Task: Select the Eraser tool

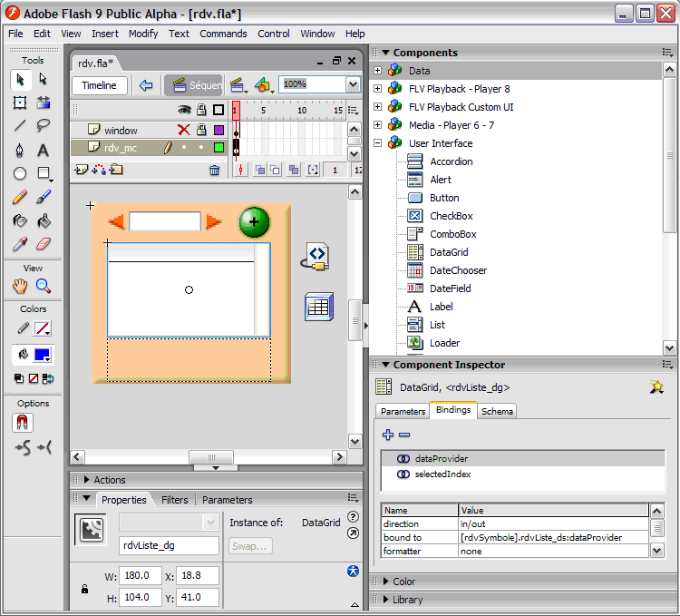Action: 43,244
